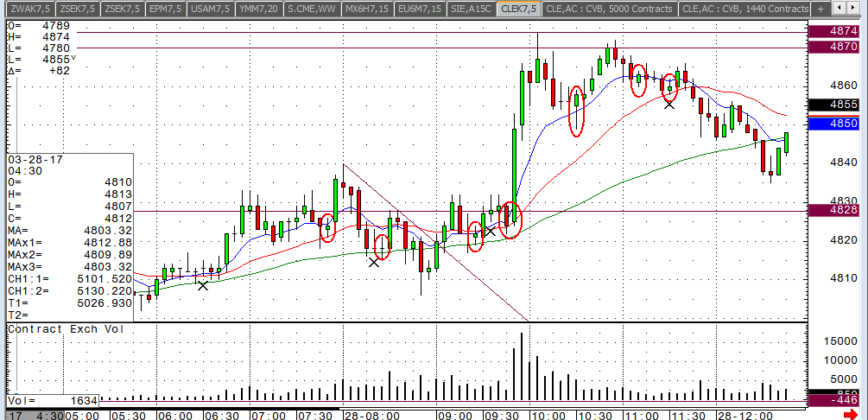Switch to the ZWAK7,5 chart tab

coord(29,9)
